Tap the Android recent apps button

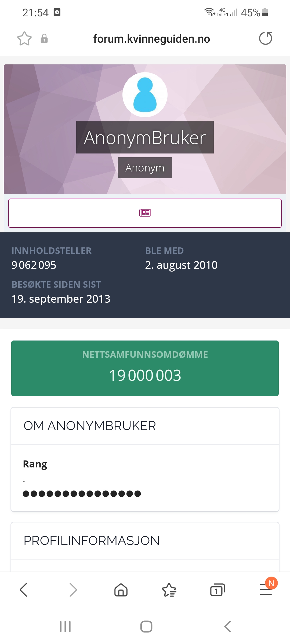coord(65,627)
